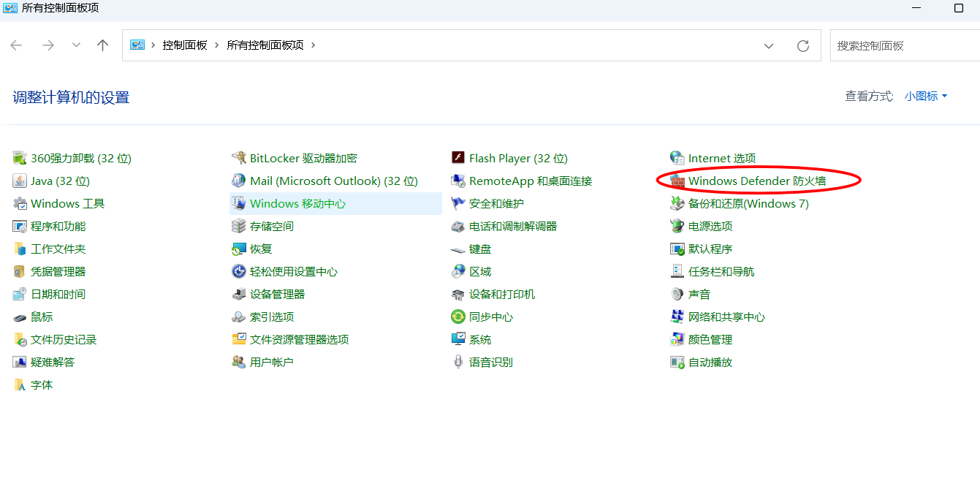
Task: Go forward with the right arrow button
Action: pyautogui.click(x=48, y=45)
